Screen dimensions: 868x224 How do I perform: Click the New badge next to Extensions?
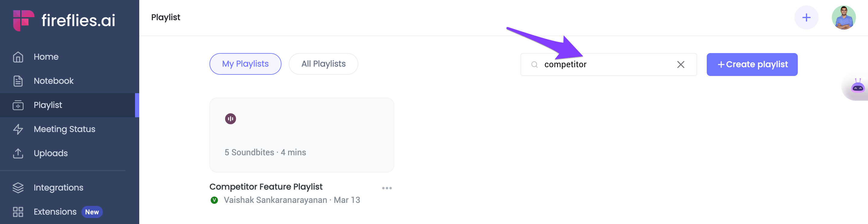click(x=92, y=212)
